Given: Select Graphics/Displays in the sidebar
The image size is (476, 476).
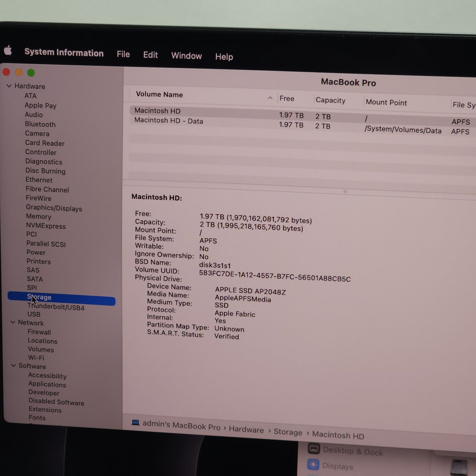Looking at the screenshot, I should [54, 208].
